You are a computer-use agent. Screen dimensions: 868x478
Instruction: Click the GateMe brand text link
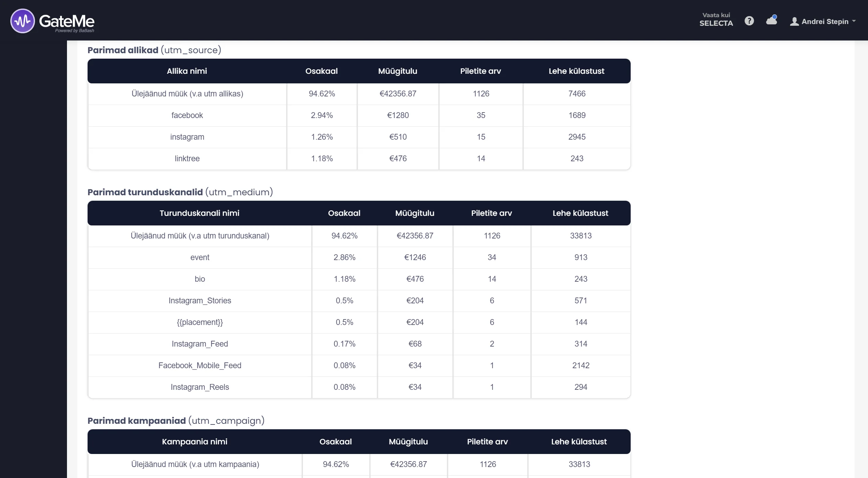coord(67,22)
